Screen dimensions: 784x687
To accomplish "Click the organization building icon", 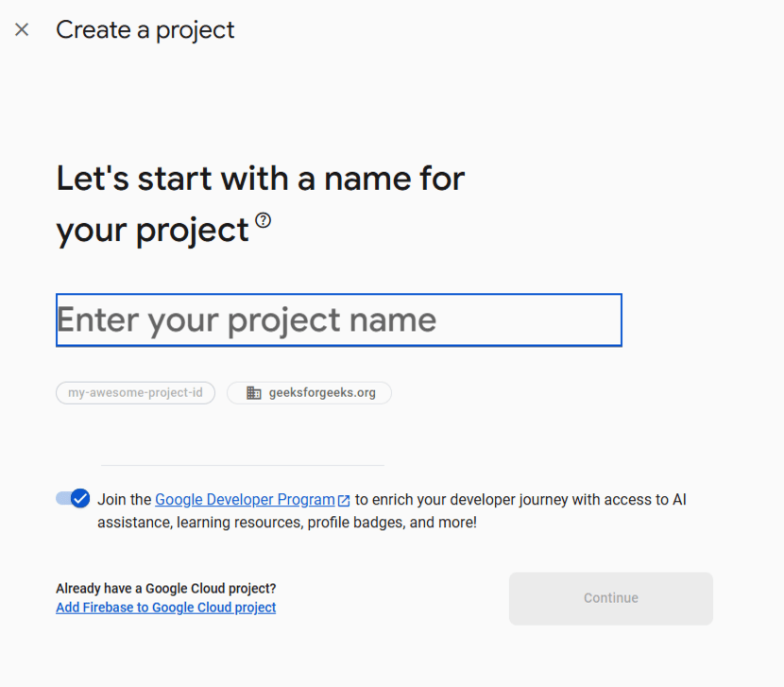I will pos(253,393).
